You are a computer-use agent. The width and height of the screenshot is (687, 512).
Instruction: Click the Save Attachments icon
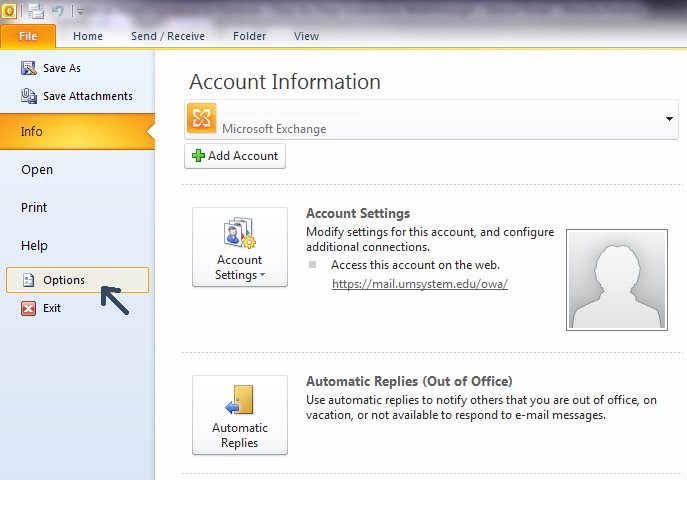click(x=28, y=96)
